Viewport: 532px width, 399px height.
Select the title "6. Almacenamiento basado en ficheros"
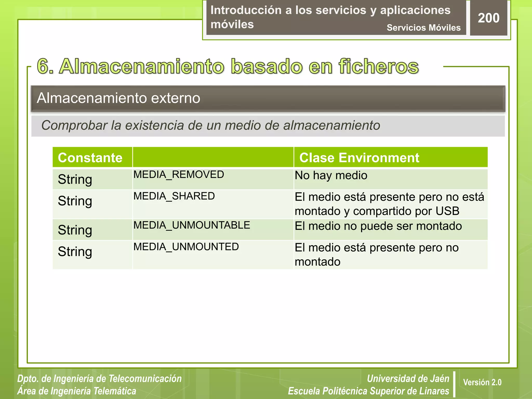coord(228,66)
